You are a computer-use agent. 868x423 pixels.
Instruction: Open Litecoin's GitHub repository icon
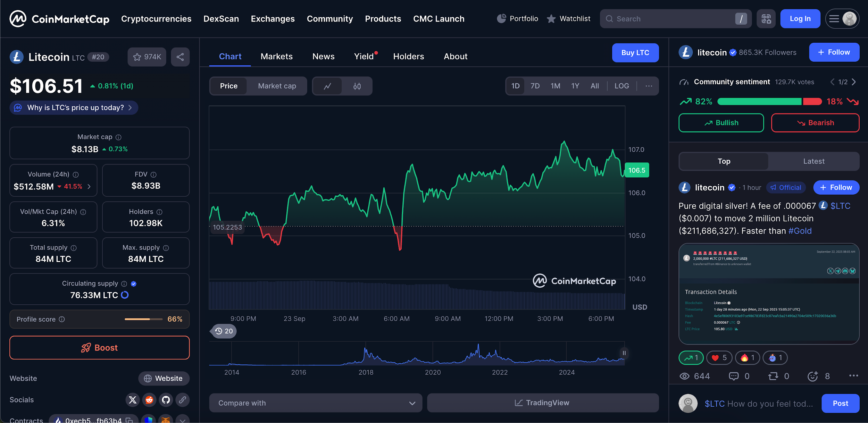pos(166,400)
